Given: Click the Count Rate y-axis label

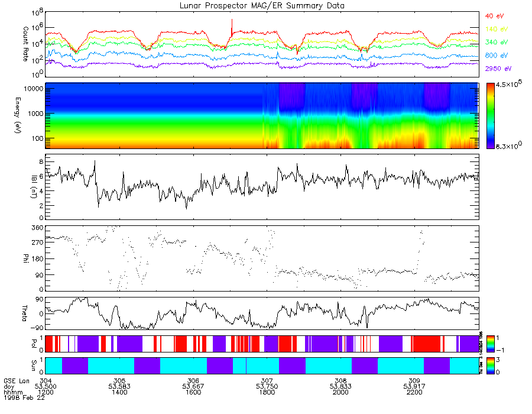Looking at the screenshot, I should click(25, 44).
